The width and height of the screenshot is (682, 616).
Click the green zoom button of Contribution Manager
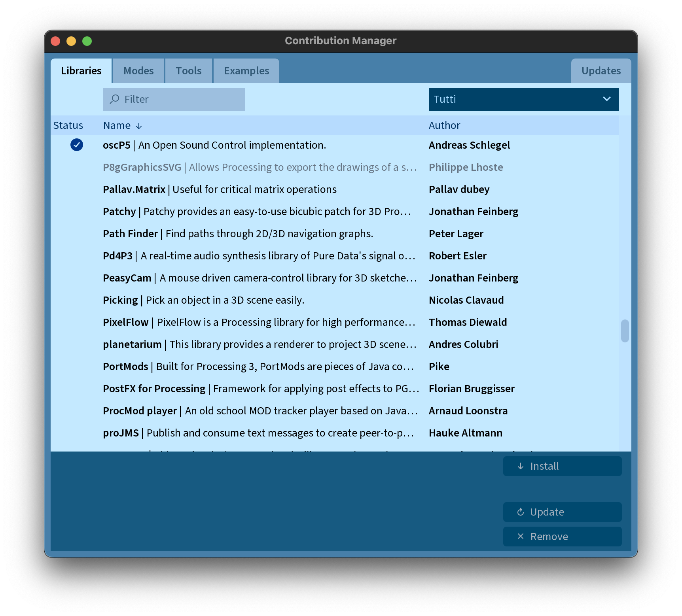(x=87, y=41)
